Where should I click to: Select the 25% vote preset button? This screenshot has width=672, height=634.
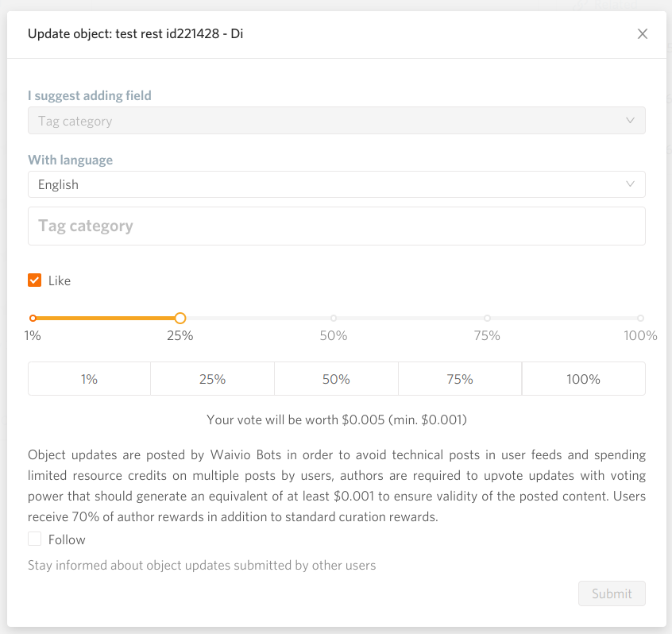(x=213, y=378)
